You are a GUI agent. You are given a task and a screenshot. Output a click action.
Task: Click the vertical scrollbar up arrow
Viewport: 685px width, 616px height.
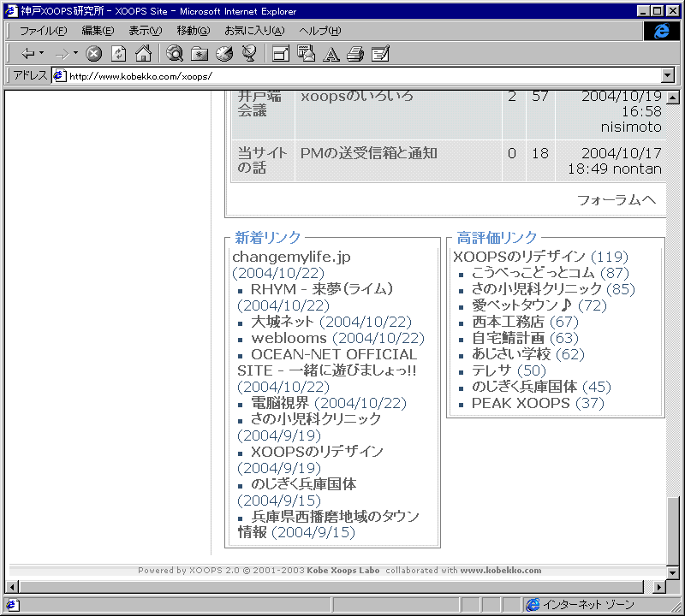point(673,97)
